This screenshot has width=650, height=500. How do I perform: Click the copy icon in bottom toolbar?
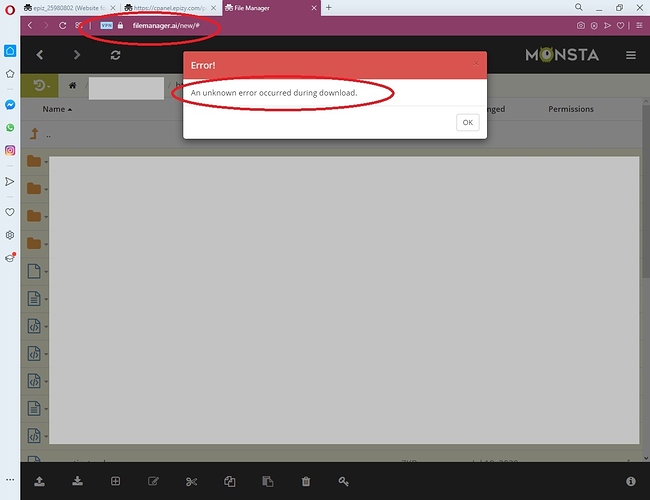[230, 481]
